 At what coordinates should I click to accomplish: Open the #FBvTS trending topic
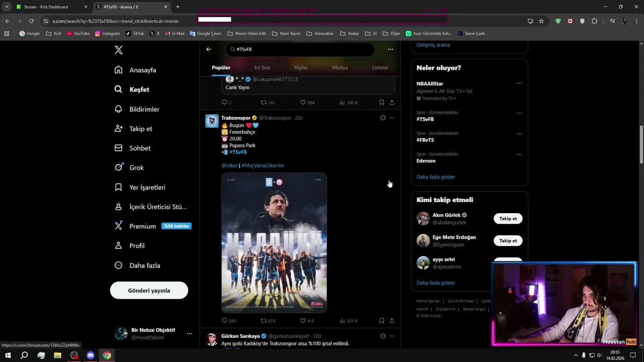coord(425,140)
